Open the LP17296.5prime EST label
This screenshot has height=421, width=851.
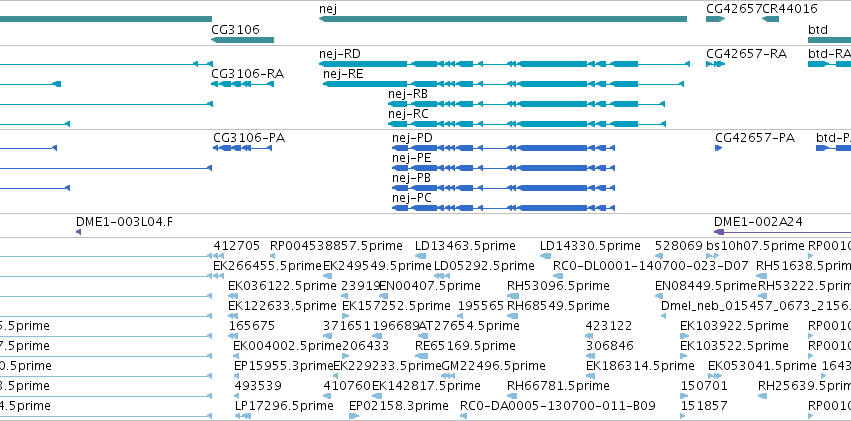point(284,406)
